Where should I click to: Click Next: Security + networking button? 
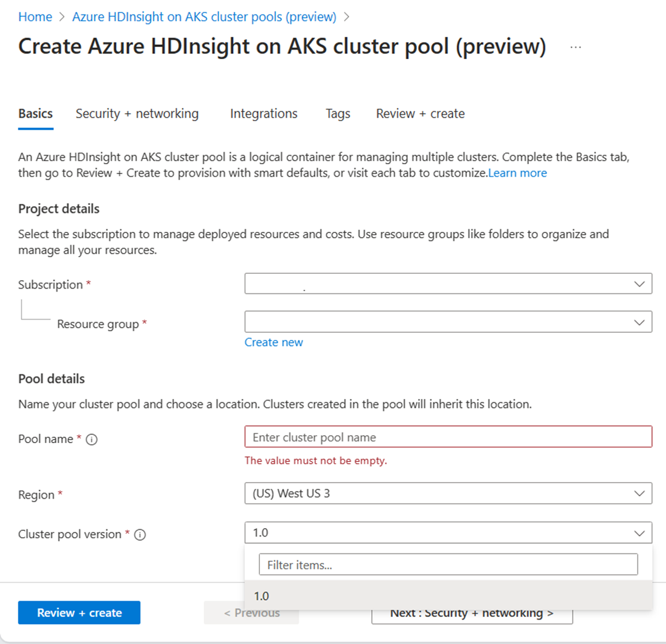coord(472,614)
